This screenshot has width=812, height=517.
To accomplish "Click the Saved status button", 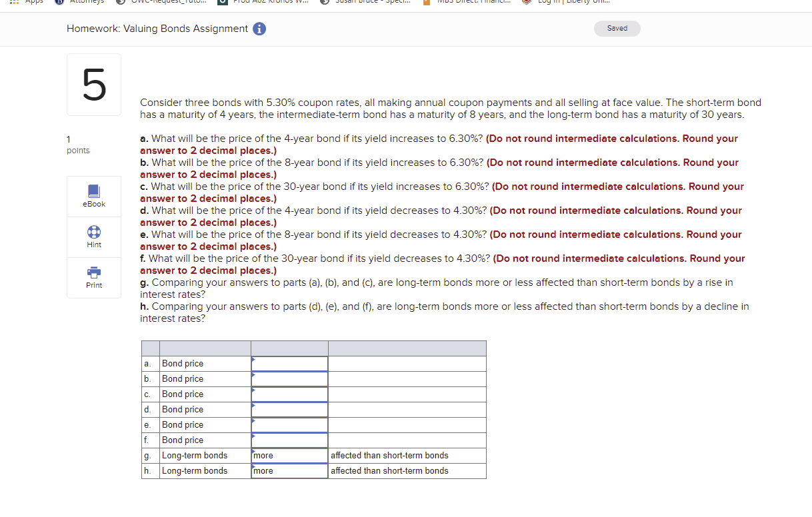I will [617, 28].
